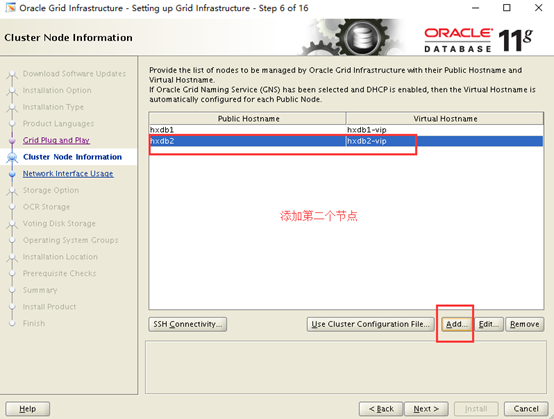This screenshot has height=419, width=554.
Task: Remove the selected node
Action: pos(525,324)
